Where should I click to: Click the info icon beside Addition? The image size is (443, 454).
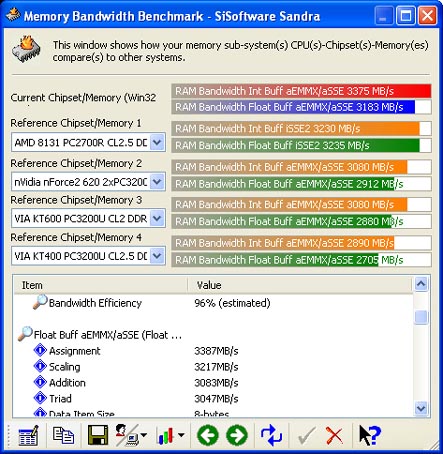click(x=40, y=382)
